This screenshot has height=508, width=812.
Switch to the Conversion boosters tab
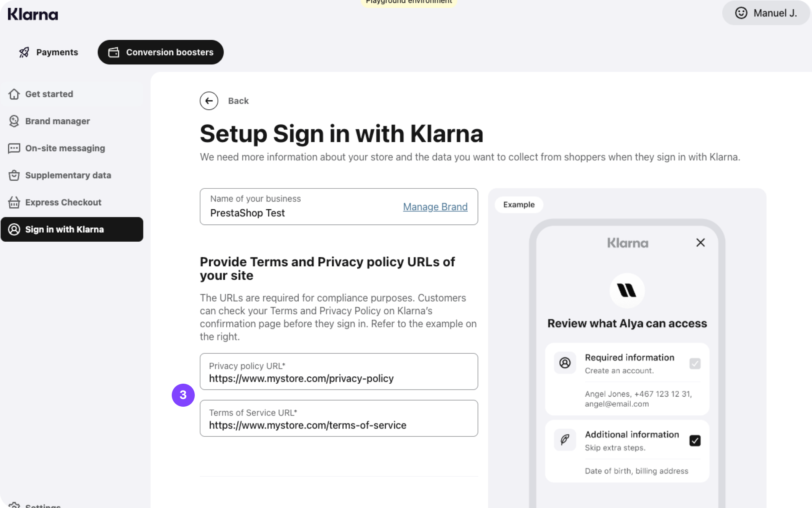161,52
